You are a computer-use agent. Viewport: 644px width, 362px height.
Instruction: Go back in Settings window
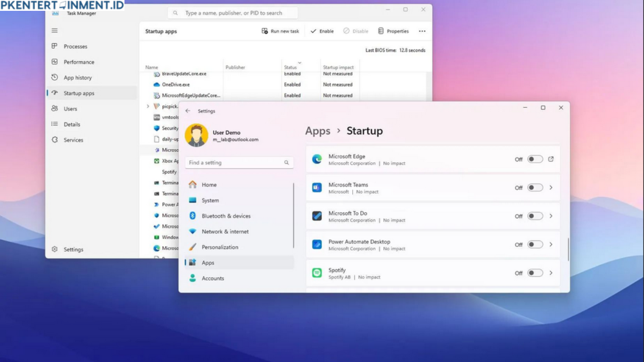pos(188,111)
